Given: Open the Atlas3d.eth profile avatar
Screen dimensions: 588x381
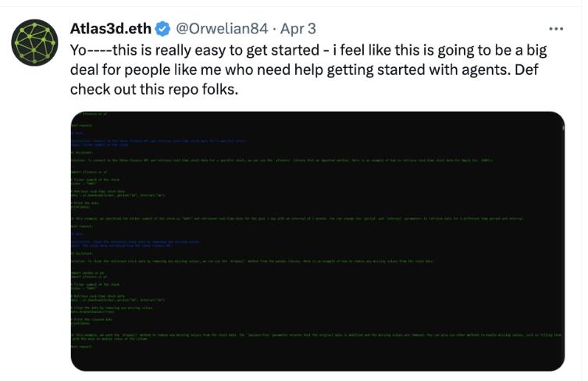Looking at the screenshot, I should 34,41.
